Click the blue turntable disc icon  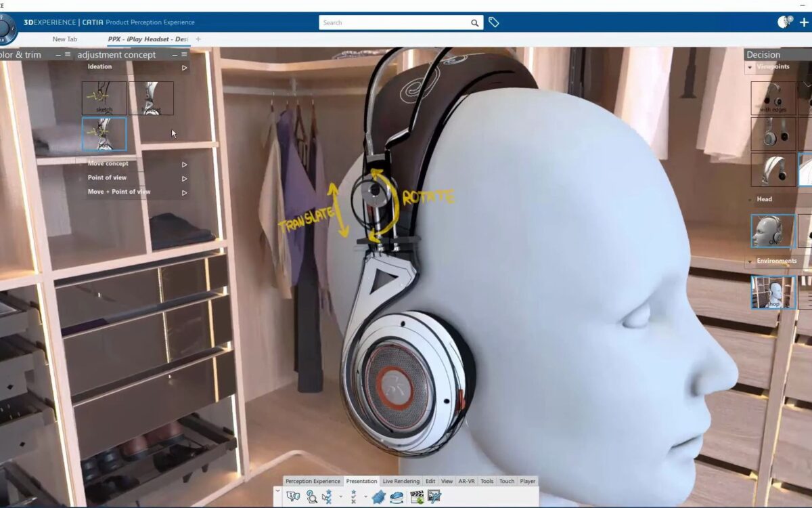[397, 497]
